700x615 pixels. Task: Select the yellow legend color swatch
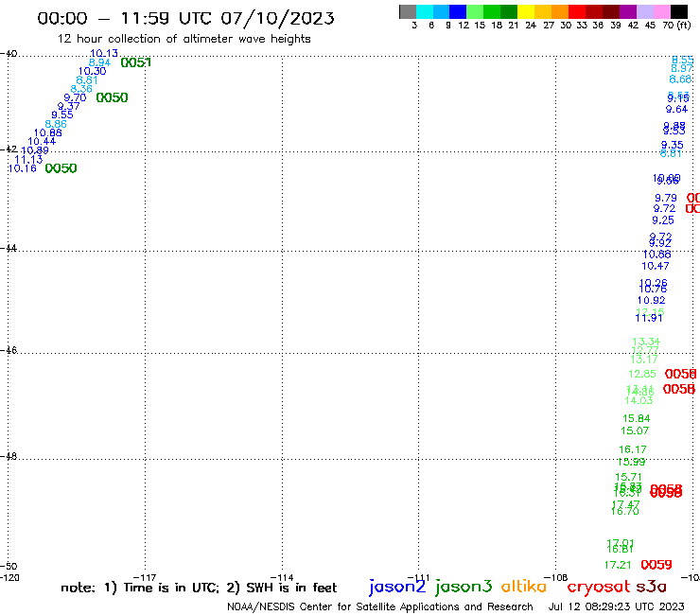526,11
